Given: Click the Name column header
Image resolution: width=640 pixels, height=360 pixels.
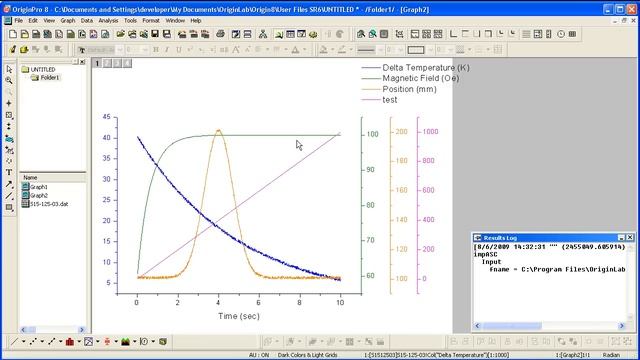Looking at the screenshot, I should pos(53,178).
